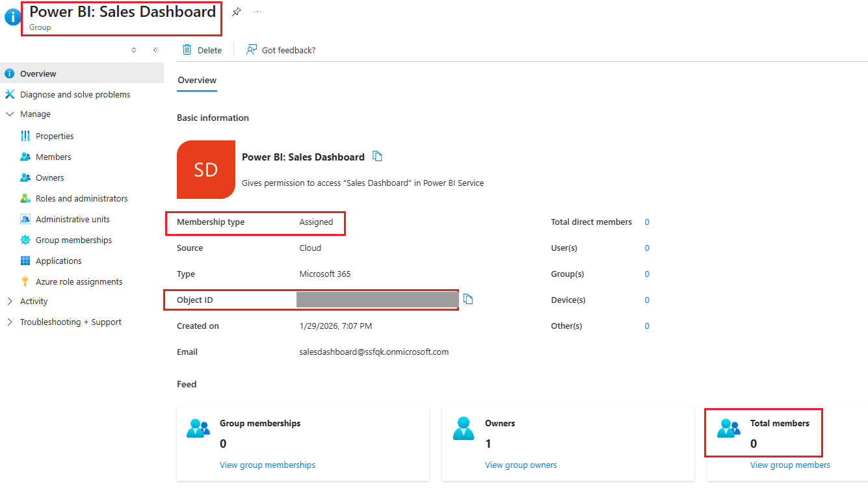868x490 pixels.
Task: Expand the Troubleshooting + Support section
Action: pyautogui.click(x=10, y=322)
